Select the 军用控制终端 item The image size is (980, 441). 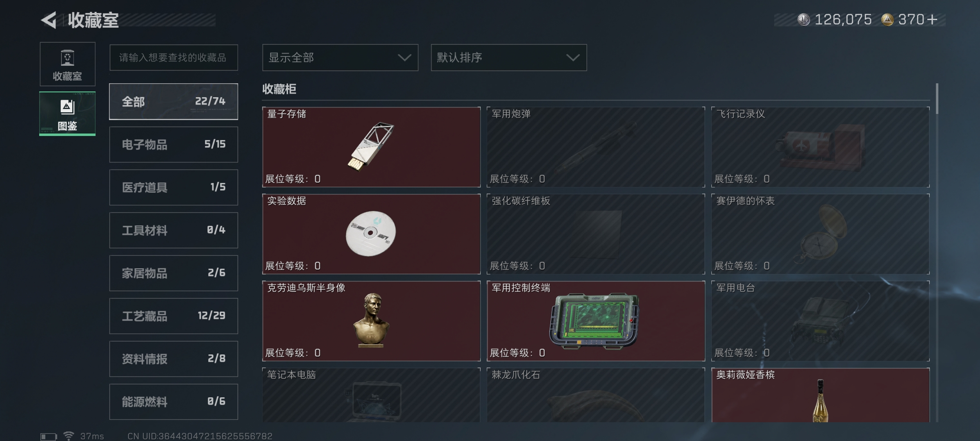(x=596, y=321)
